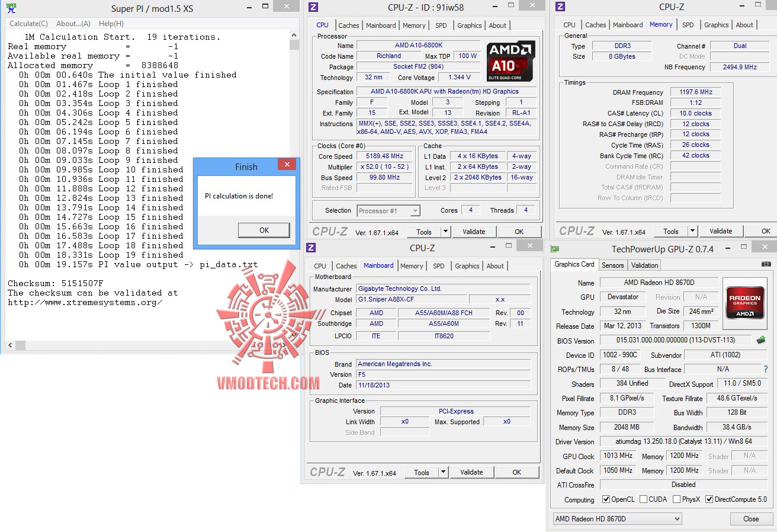Click OK in the Finish dialog
777x532 pixels.
click(264, 230)
